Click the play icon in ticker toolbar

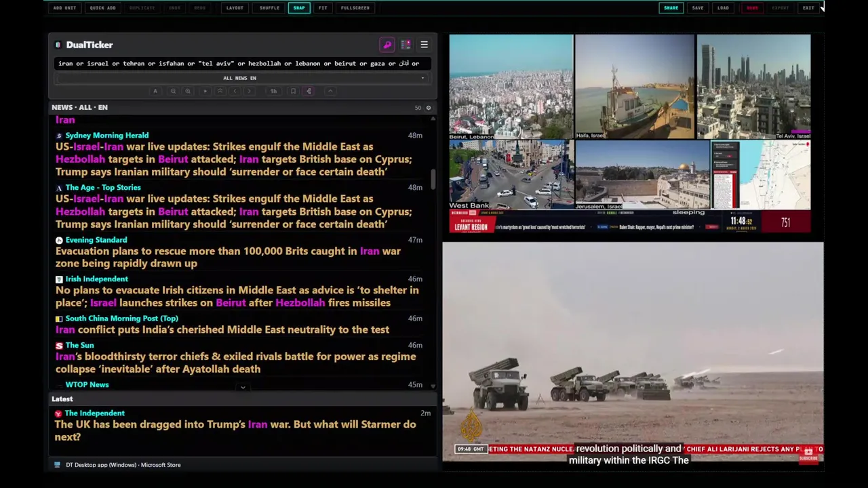205,91
